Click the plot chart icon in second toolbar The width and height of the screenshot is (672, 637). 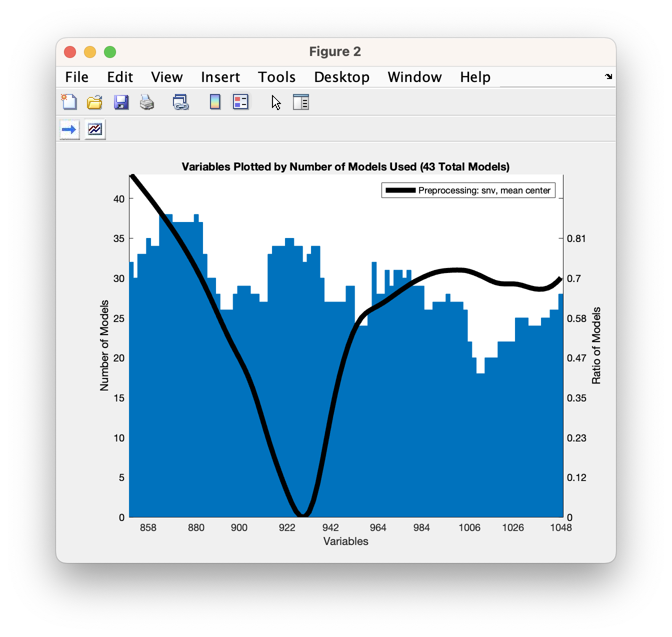95,129
